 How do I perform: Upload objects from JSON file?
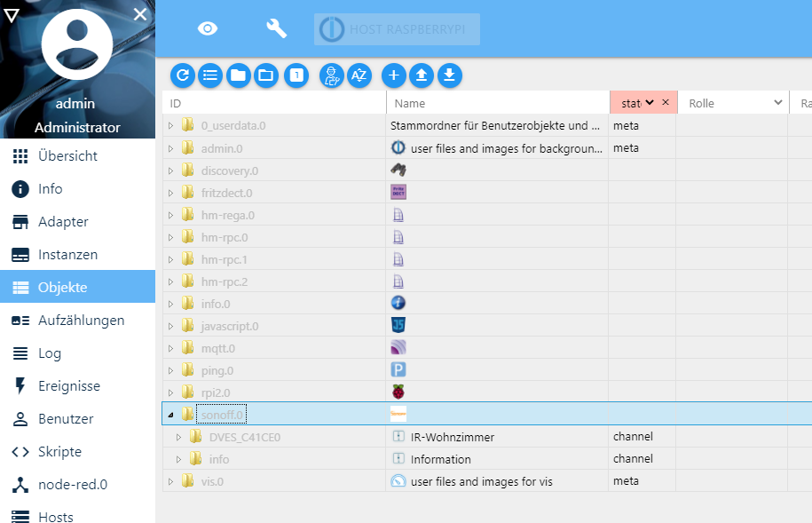422,75
